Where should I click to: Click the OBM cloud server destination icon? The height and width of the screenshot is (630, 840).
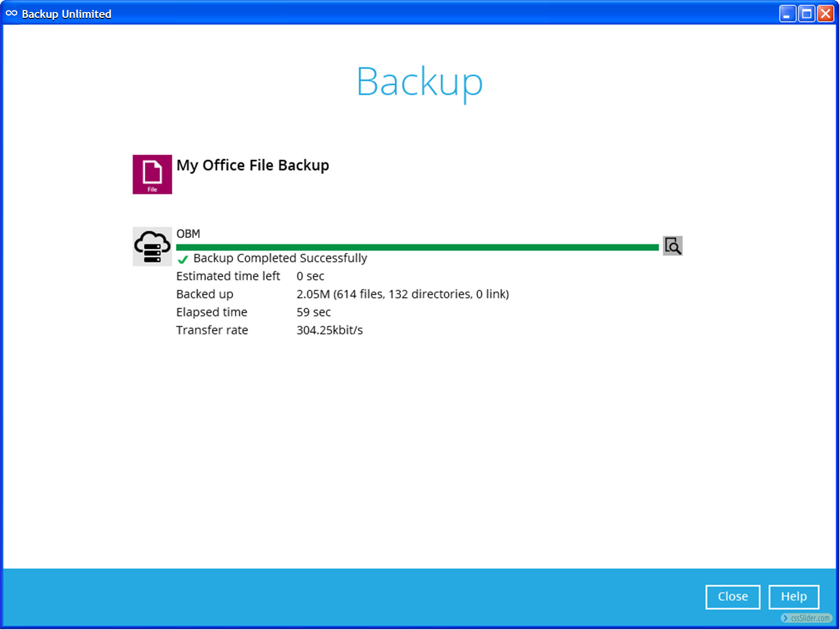pyautogui.click(x=152, y=246)
